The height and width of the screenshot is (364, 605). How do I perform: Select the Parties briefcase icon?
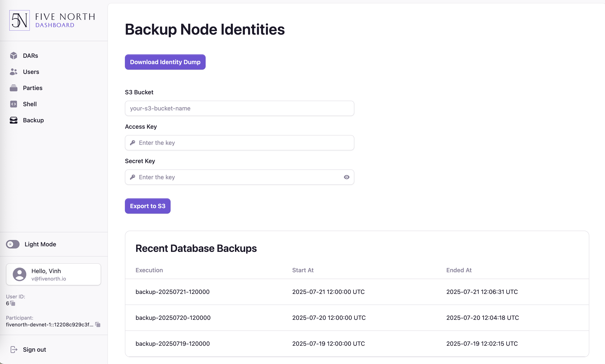[x=14, y=88]
